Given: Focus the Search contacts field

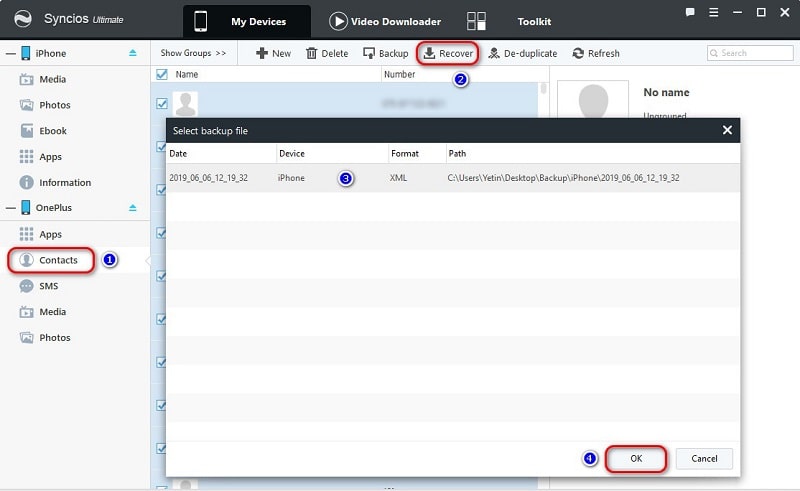Looking at the screenshot, I should click(x=750, y=53).
